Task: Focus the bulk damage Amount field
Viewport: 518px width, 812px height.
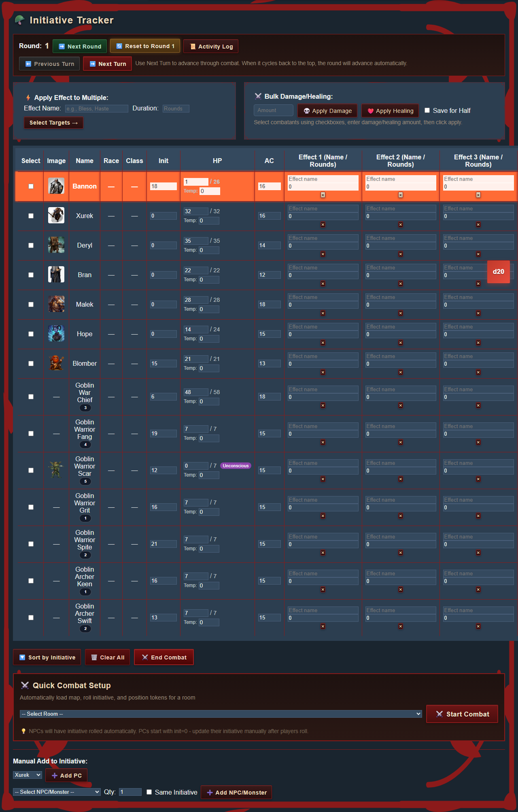Action: 274,110
